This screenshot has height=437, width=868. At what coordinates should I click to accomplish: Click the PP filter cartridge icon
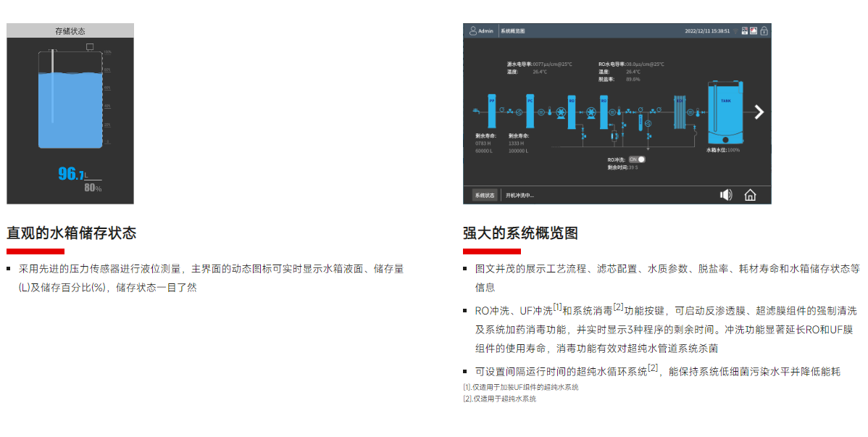tap(493, 111)
